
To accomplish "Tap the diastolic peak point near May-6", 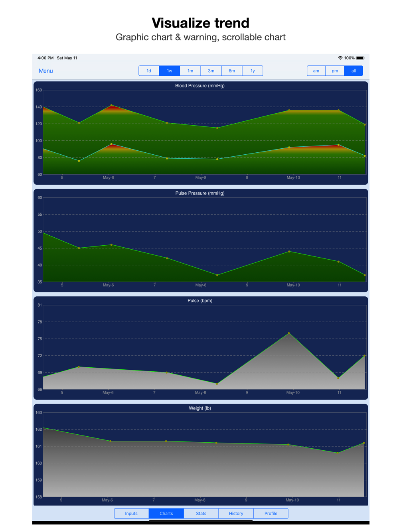I will (x=111, y=144).
